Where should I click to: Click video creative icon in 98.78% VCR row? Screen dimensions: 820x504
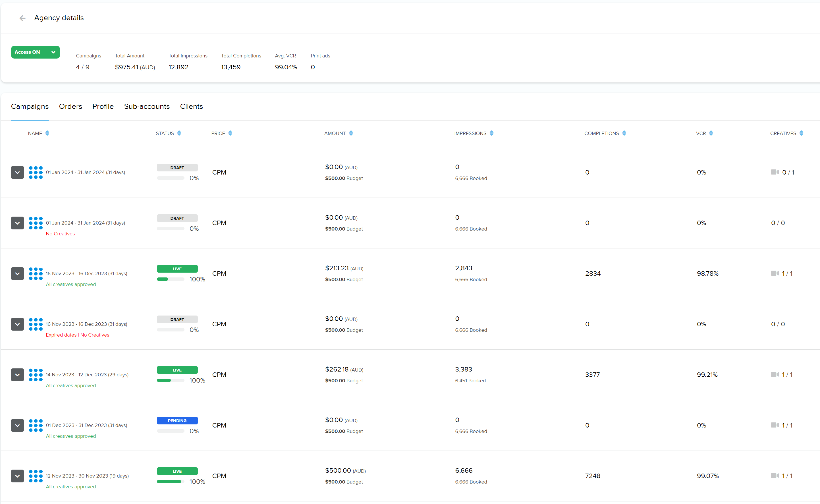[x=775, y=273]
